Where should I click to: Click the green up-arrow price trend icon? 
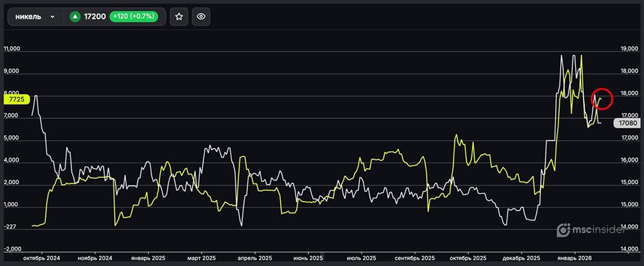coord(75,17)
